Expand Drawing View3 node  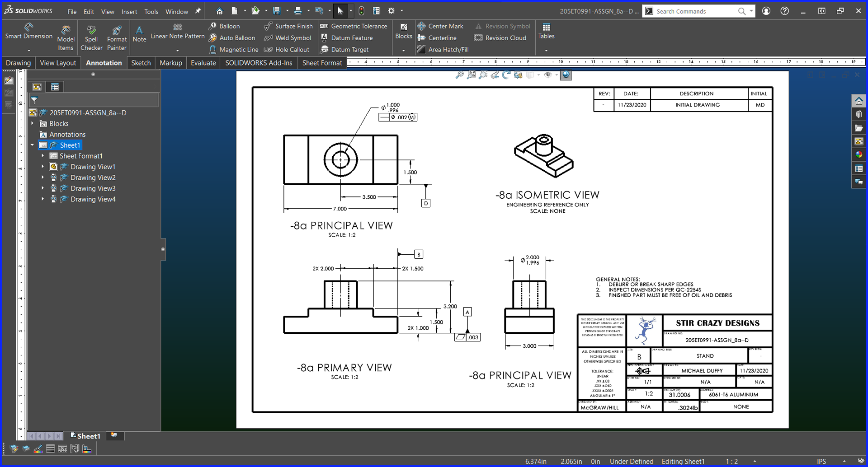coord(43,188)
